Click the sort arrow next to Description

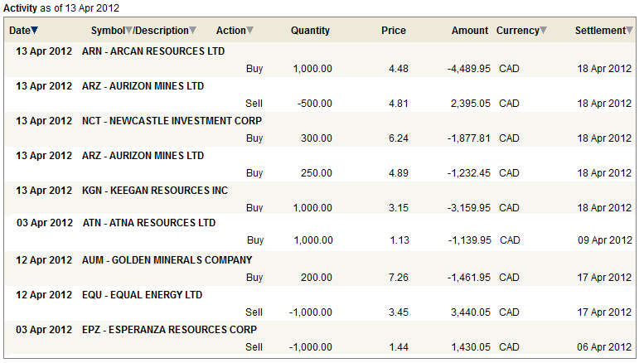coord(193,31)
